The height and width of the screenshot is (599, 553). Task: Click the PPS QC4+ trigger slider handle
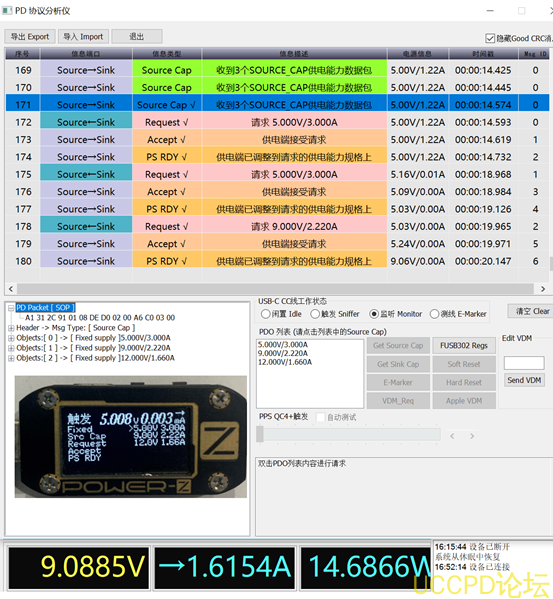point(260,434)
